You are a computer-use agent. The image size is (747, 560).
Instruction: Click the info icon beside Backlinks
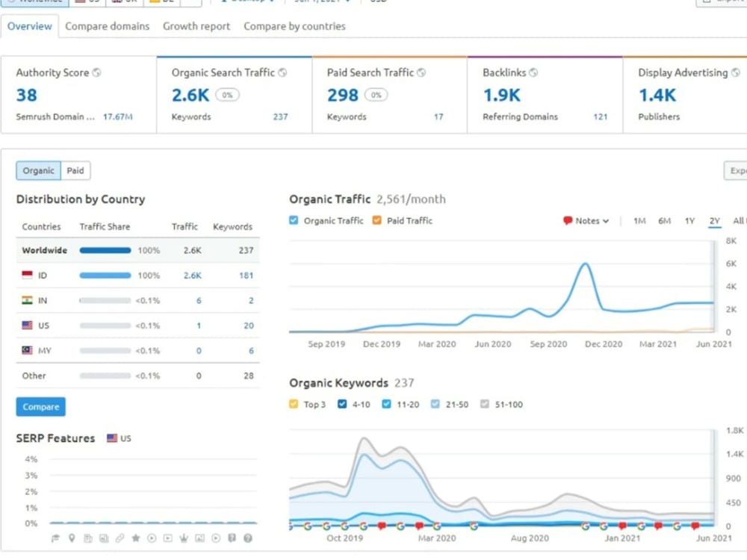click(x=533, y=72)
